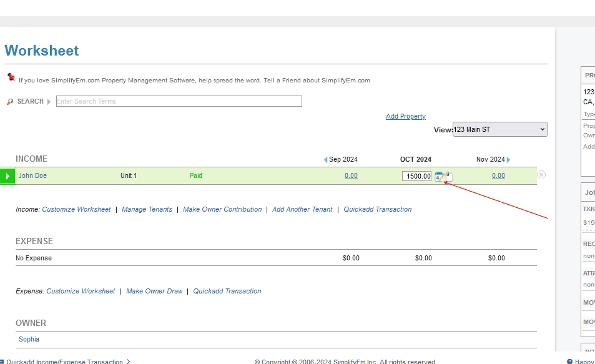Open the Add Property link
The width and height of the screenshot is (595, 364).
(406, 116)
